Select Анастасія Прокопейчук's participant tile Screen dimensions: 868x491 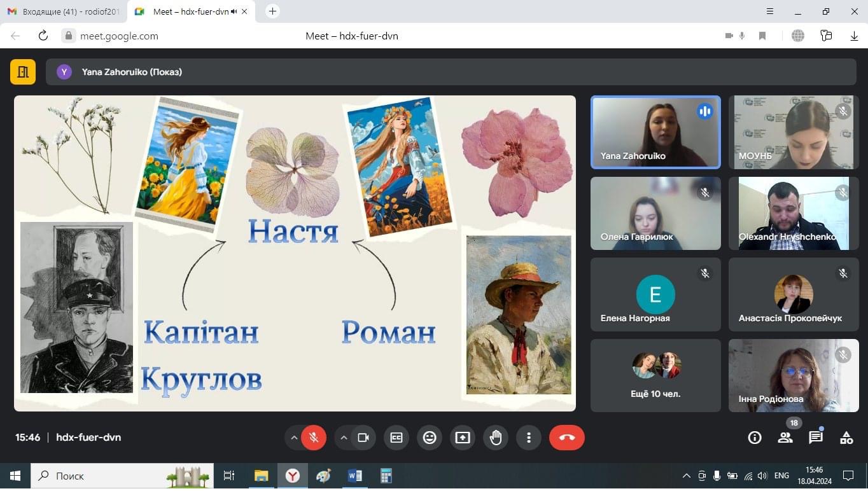[x=794, y=294]
